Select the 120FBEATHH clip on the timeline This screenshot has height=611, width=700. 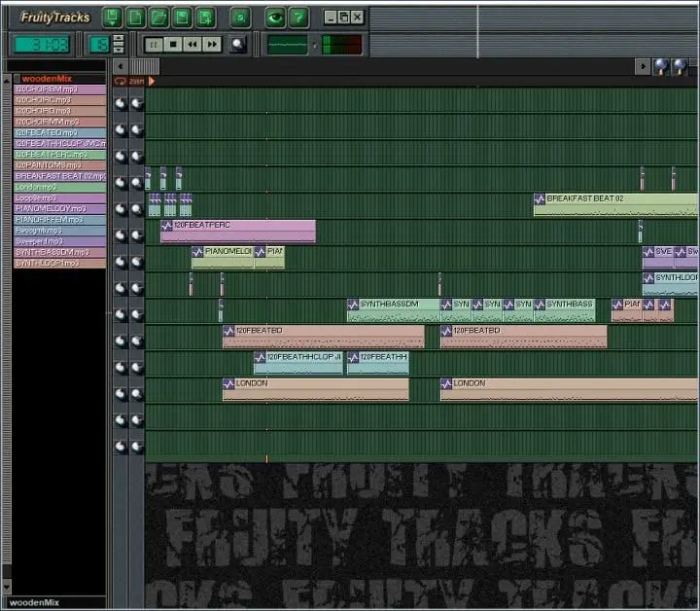point(378,363)
